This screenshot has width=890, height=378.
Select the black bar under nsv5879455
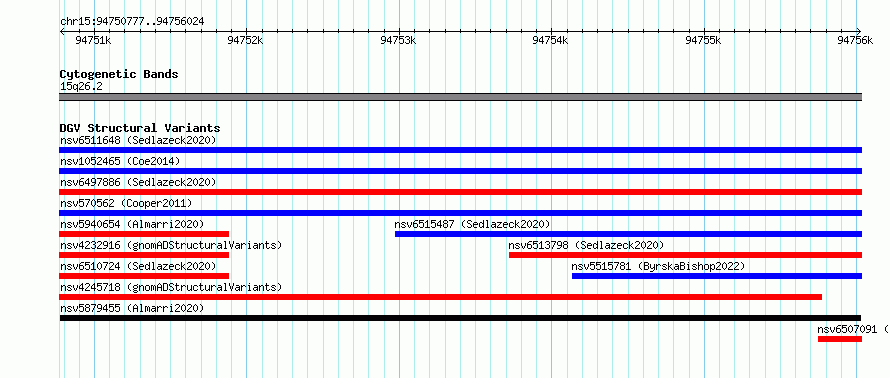460,318
